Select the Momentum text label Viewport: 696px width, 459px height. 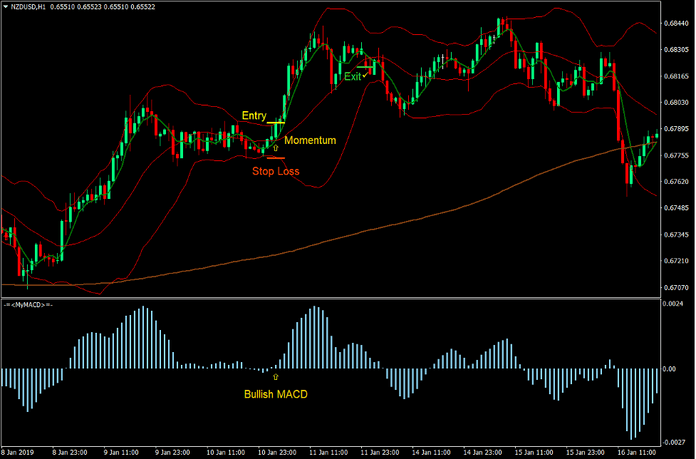(310, 140)
